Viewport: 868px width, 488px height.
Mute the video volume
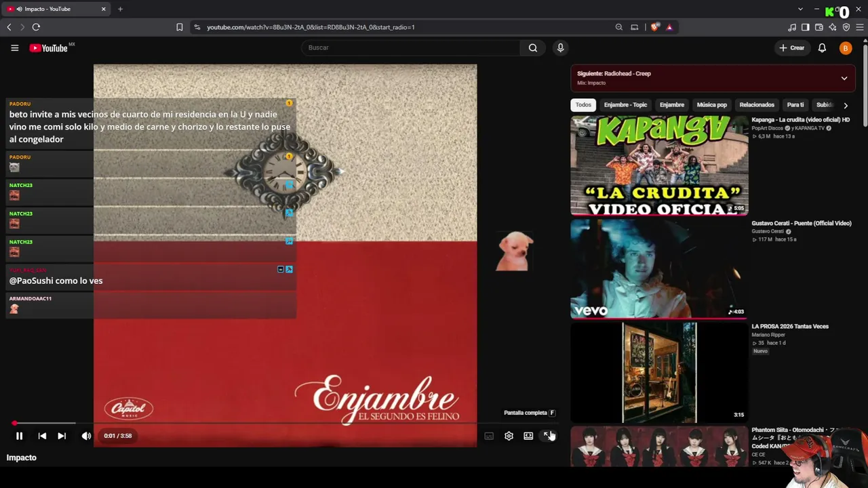coord(86,436)
